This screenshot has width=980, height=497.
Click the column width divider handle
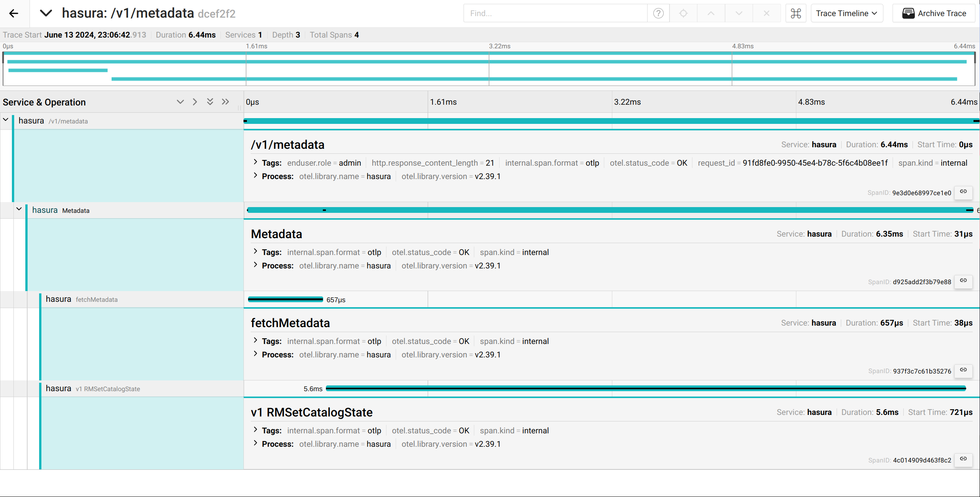coord(239,108)
